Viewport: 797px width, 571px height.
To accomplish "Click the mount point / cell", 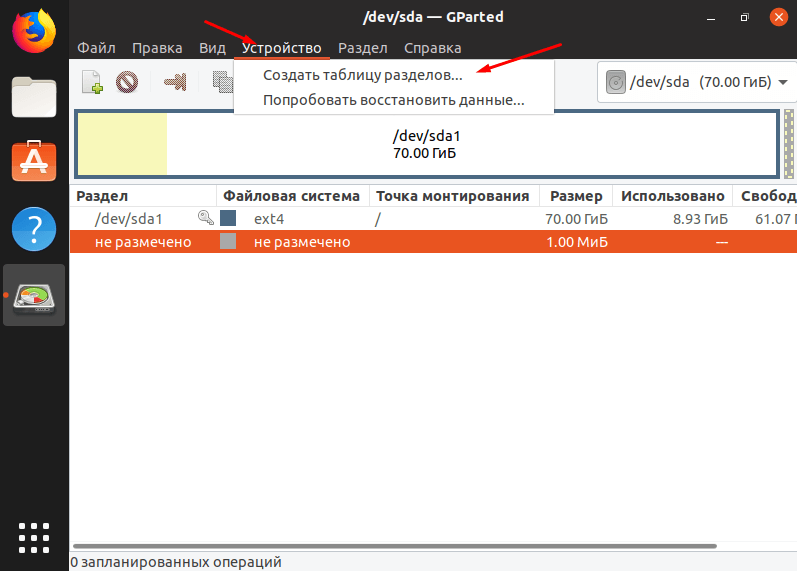I will 378,219.
